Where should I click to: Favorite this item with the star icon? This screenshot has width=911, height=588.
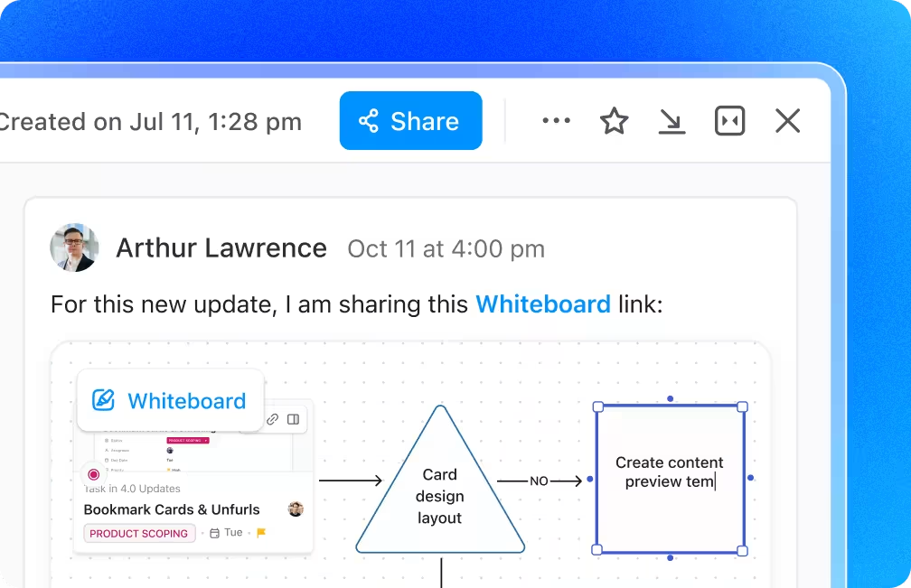point(615,121)
